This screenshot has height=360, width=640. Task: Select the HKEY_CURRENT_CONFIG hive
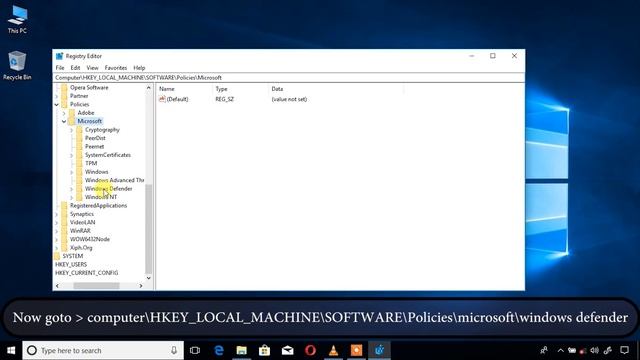click(x=87, y=273)
